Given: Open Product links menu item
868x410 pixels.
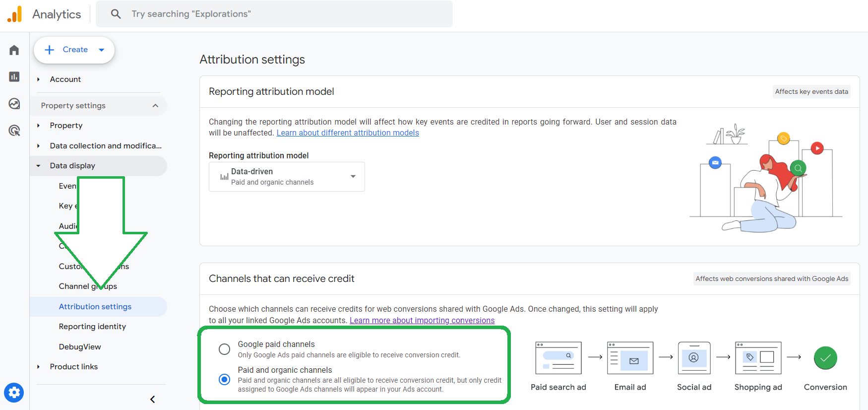Looking at the screenshot, I should (x=74, y=367).
